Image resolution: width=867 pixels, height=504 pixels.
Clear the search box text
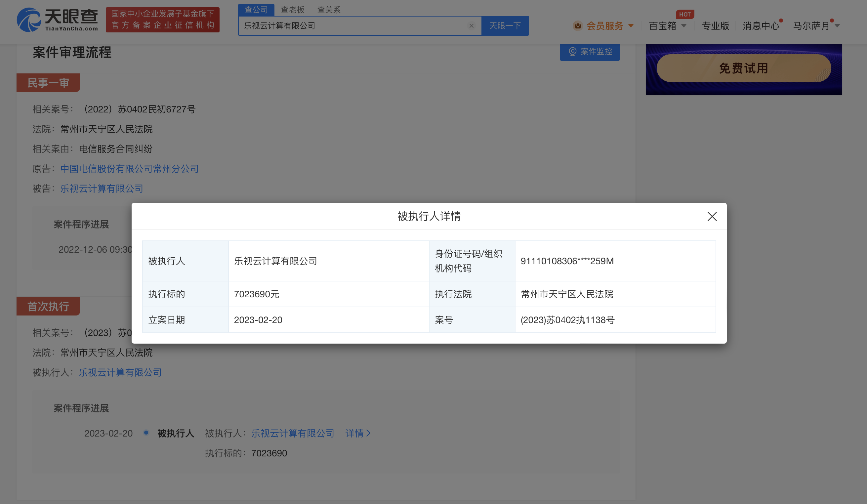(471, 26)
